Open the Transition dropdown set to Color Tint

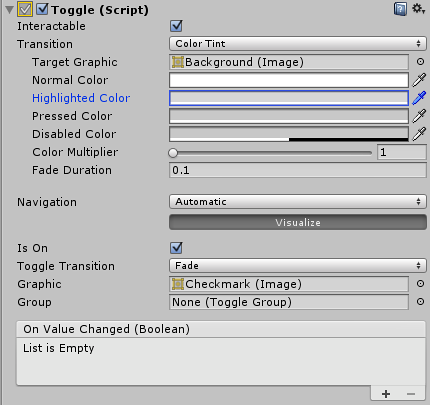click(298, 44)
